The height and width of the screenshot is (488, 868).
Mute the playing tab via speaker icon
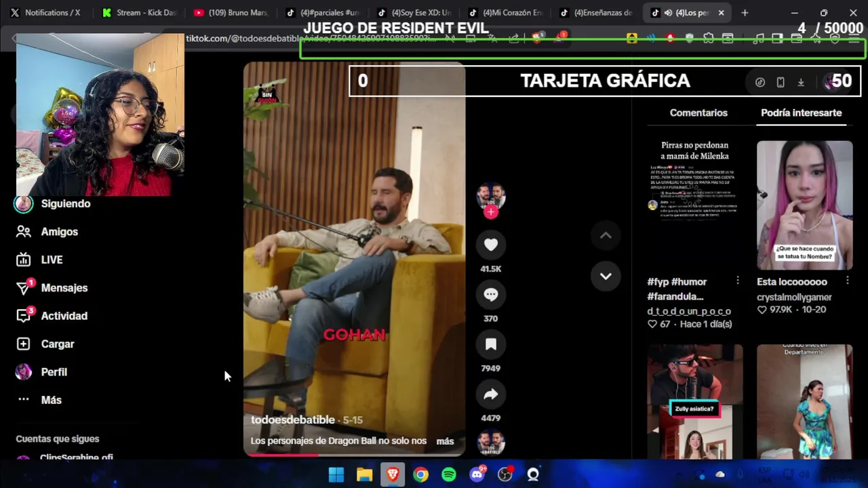click(x=668, y=13)
